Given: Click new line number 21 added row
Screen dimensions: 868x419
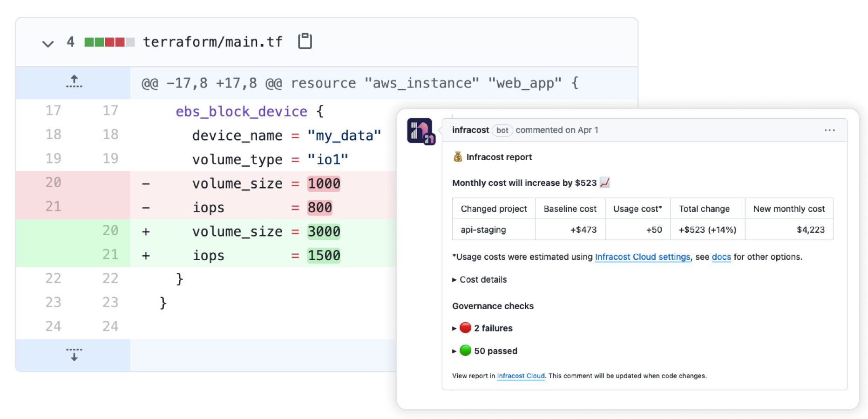Looking at the screenshot, I should click(x=110, y=254).
